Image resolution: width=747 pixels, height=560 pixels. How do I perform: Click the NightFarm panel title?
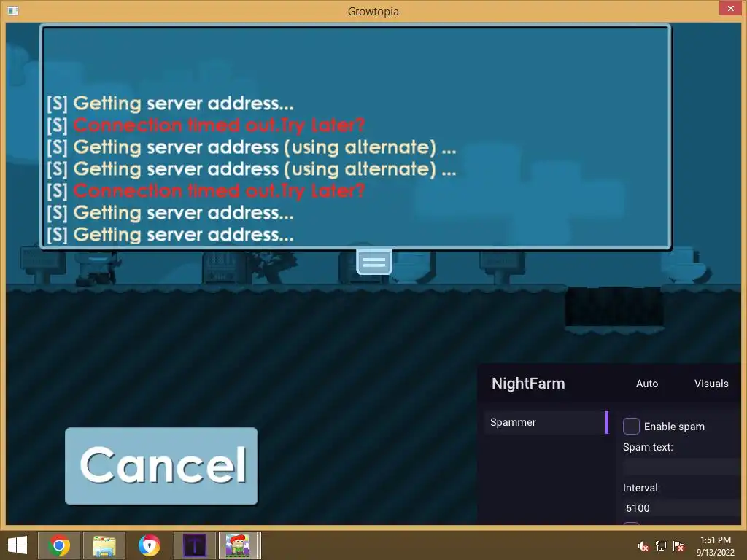click(x=528, y=384)
